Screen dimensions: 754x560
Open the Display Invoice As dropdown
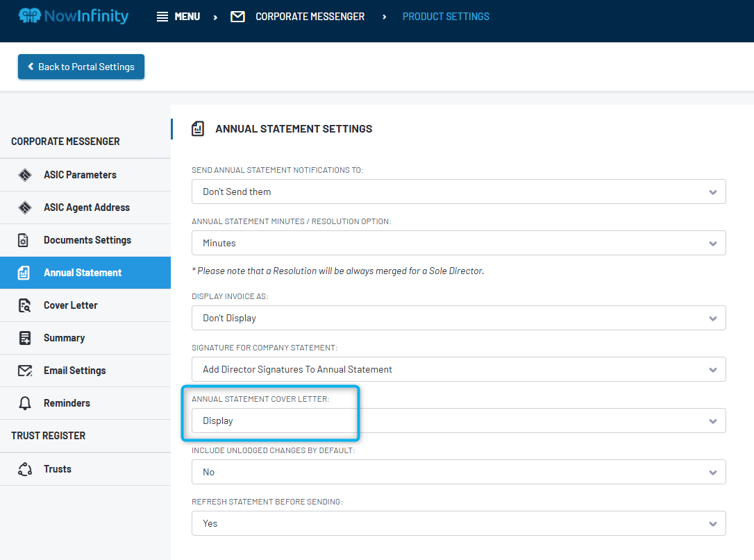tap(459, 319)
